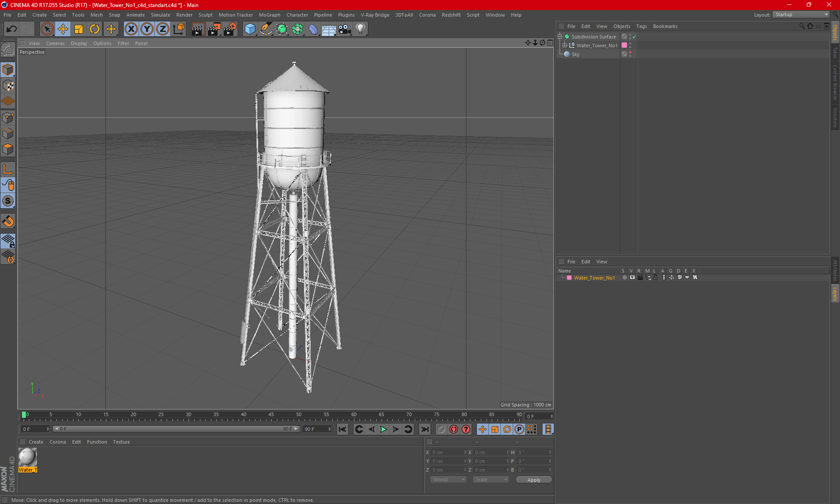Toggle Water_Tower_No1 layer lock
Screen dimensions: 840x504
(x=655, y=277)
